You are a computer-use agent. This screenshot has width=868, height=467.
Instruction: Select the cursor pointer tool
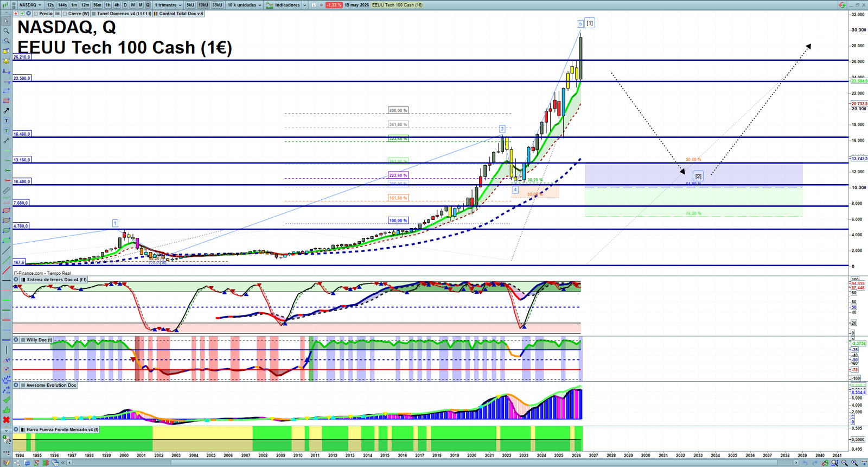6,21
